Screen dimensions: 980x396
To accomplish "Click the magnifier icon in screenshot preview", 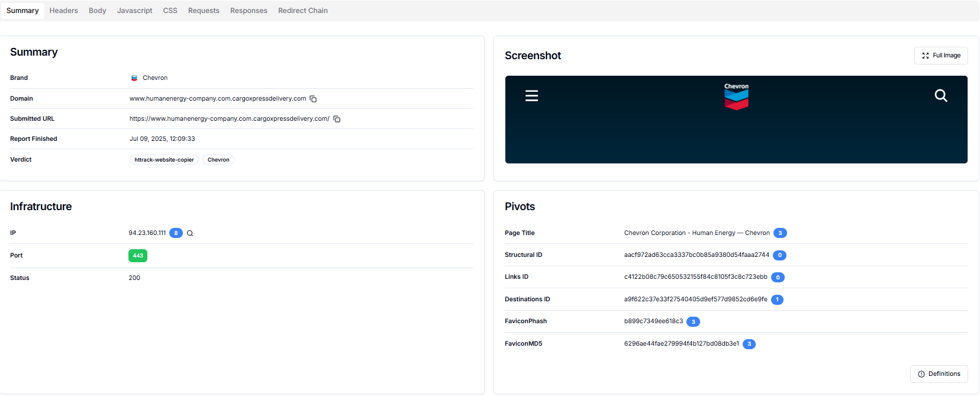I will pos(941,96).
